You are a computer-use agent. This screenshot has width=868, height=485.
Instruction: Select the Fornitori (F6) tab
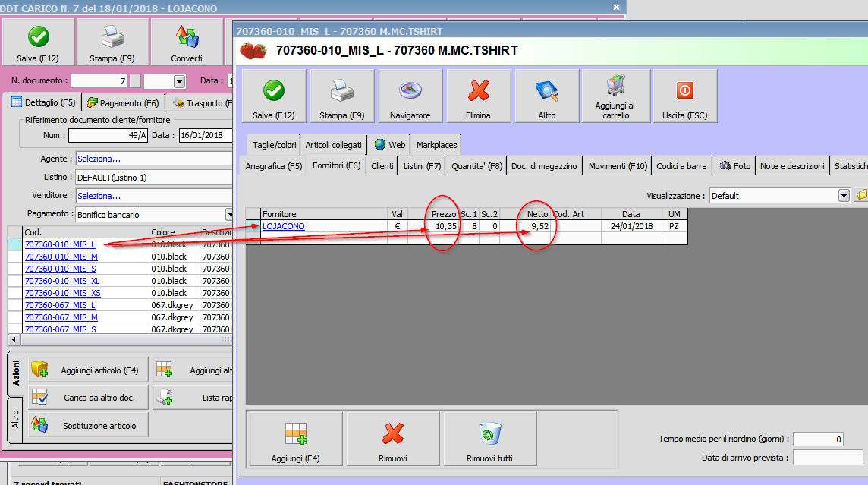point(336,165)
